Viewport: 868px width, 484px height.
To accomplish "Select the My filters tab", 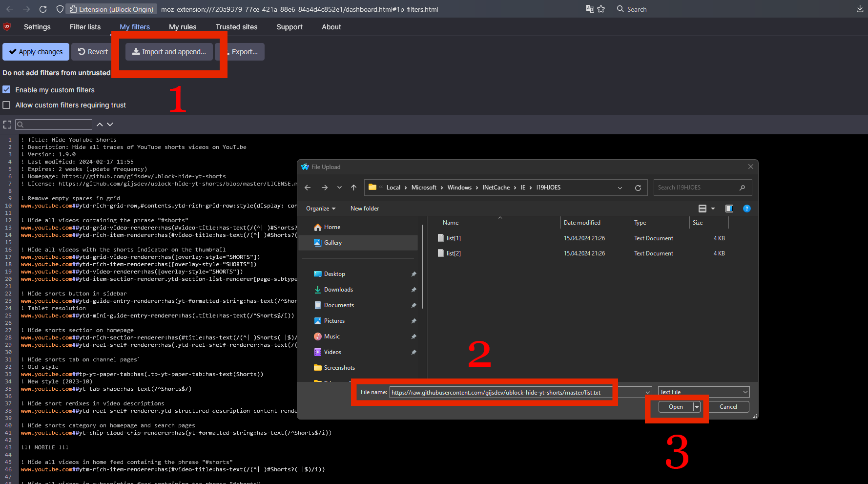I will click(135, 27).
